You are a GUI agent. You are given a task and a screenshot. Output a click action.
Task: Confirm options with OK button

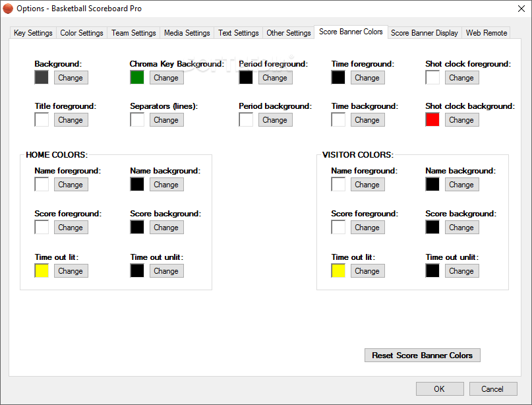[x=440, y=389]
